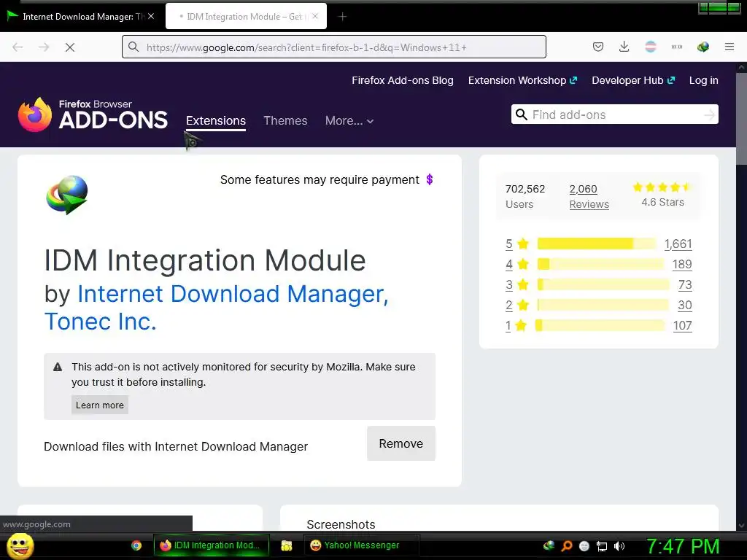Open the striped round extension icon in toolbar

650,47
